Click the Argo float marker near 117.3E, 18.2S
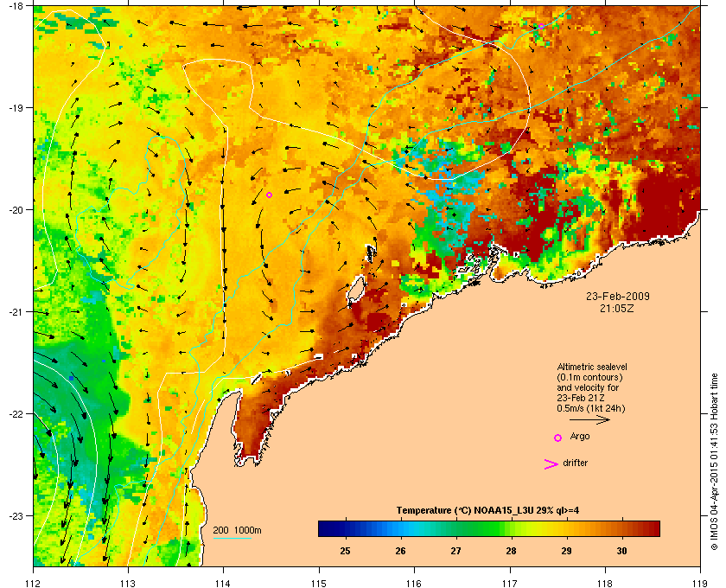 coord(541,26)
